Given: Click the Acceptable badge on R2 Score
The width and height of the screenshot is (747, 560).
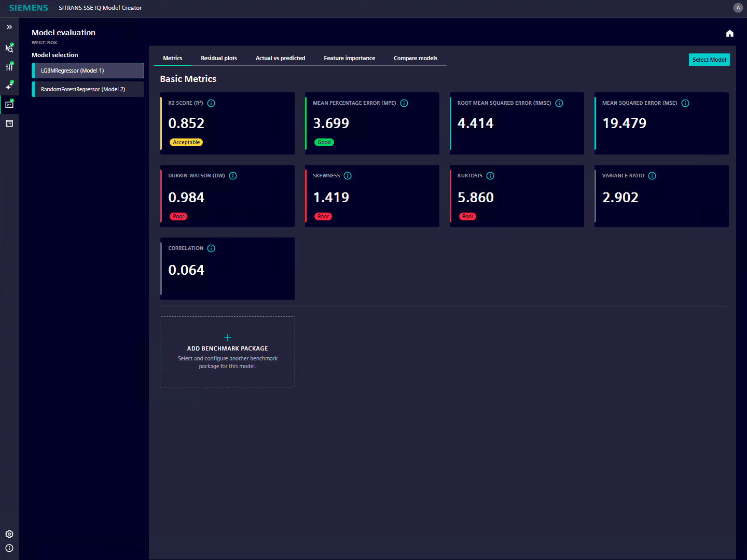Looking at the screenshot, I should (186, 142).
